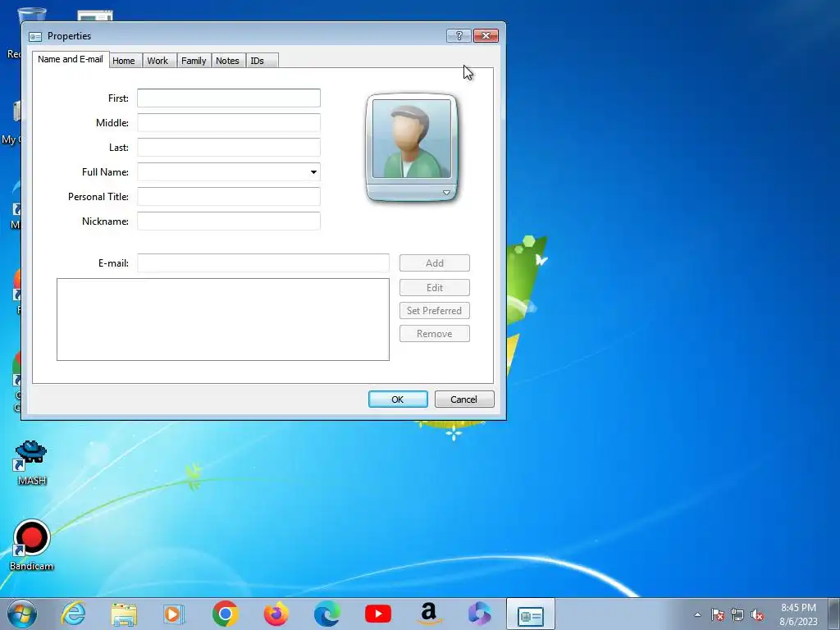The image size is (840, 630).
Task: Click the taskbar clock and date
Action: pos(798,614)
